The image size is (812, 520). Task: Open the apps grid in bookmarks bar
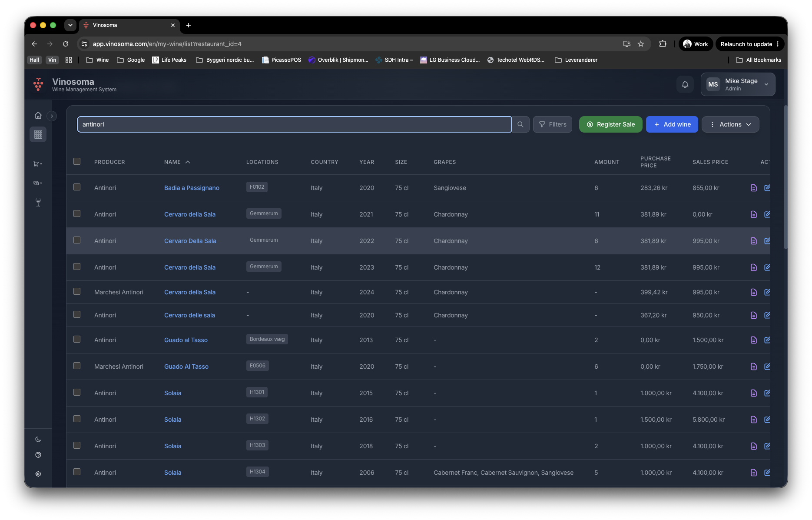pyautogui.click(x=69, y=60)
